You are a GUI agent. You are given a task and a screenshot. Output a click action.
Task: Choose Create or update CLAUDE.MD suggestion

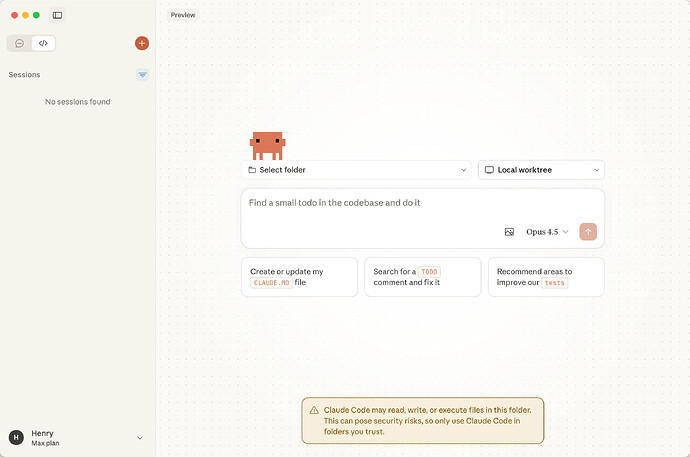tap(299, 277)
